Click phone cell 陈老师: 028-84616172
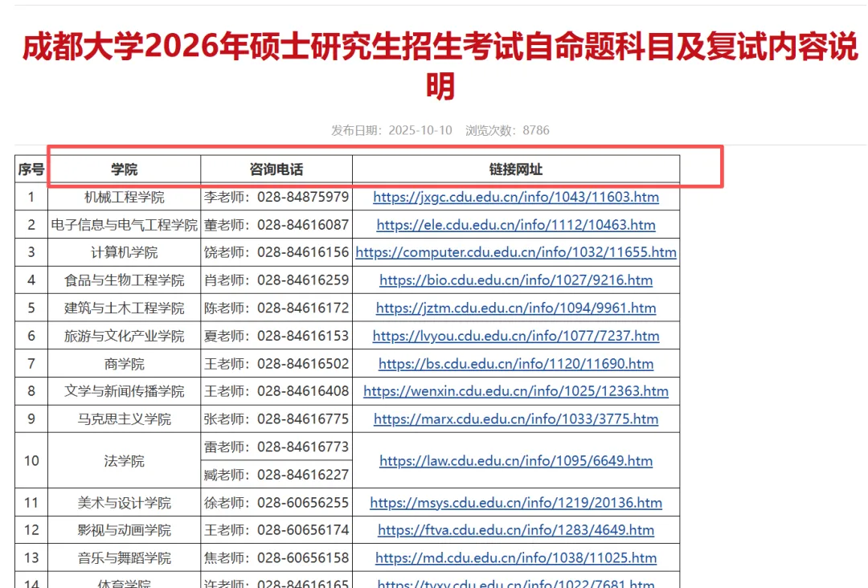 coord(276,308)
